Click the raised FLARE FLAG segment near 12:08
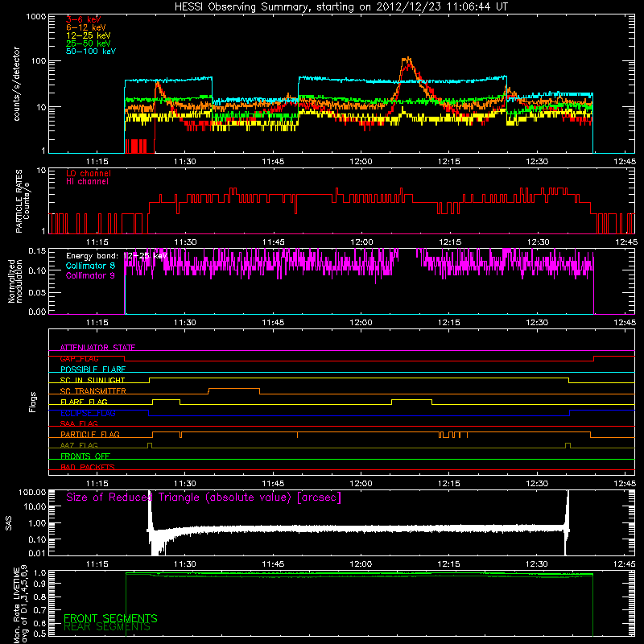Screen dimensions: 644x644 pos(411,399)
